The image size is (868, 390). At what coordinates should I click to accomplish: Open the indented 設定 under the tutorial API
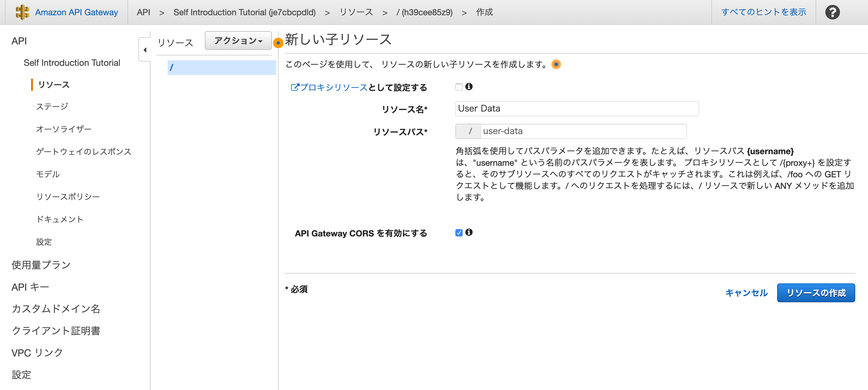pos(44,242)
